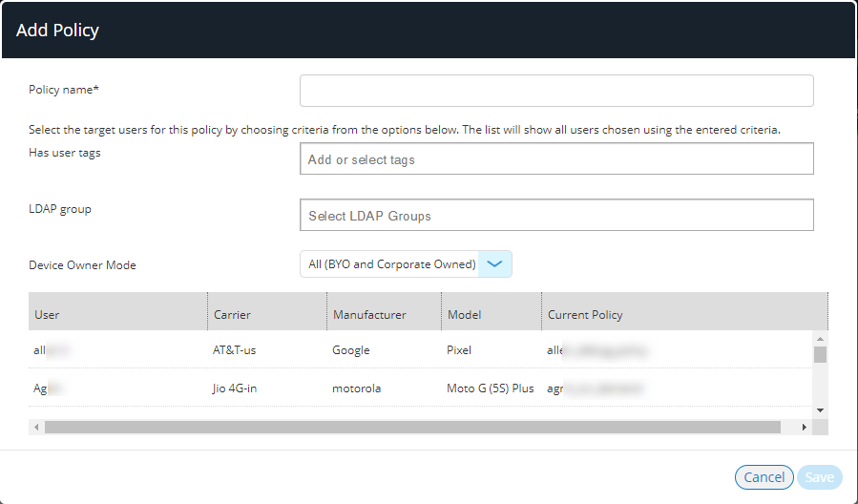This screenshot has width=858, height=504.
Task: Expand the Device Owner Mode dropdown arrow
Action: tap(494, 264)
